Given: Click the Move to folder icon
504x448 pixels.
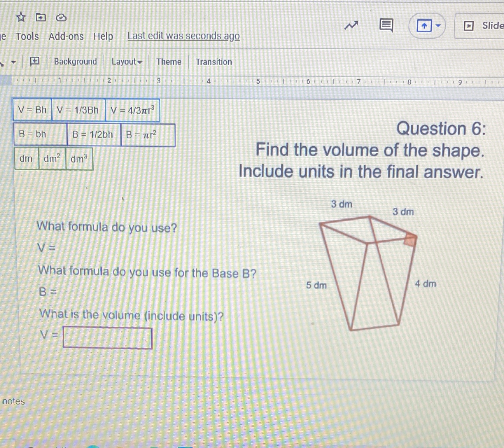Looking at the screenshot, I should [41, 17].
